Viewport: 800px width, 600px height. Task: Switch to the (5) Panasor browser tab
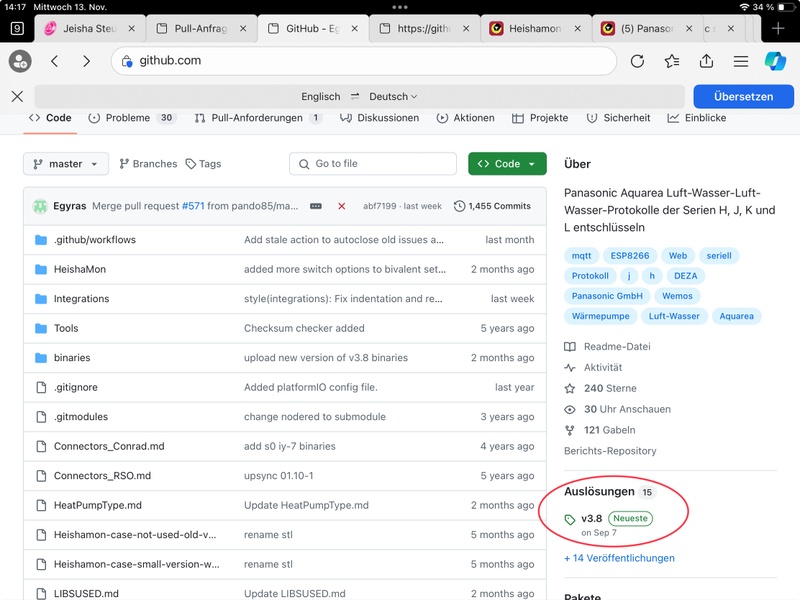coord(647,29)
